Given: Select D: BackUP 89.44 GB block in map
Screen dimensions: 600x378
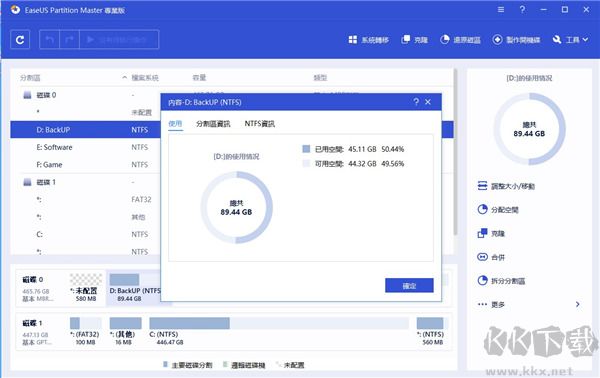Looking at the screenshot, I should [x=134, y=289].
